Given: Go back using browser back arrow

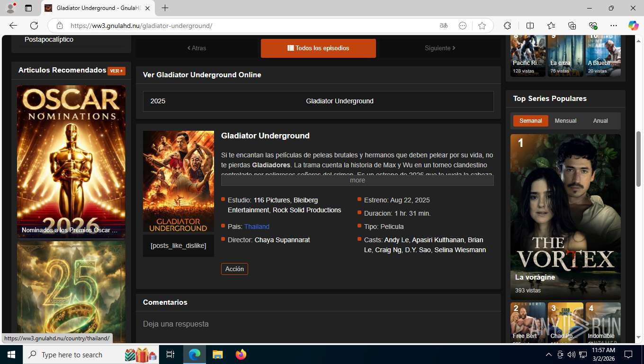Looking at the screenshot, I should coord(13,26).
